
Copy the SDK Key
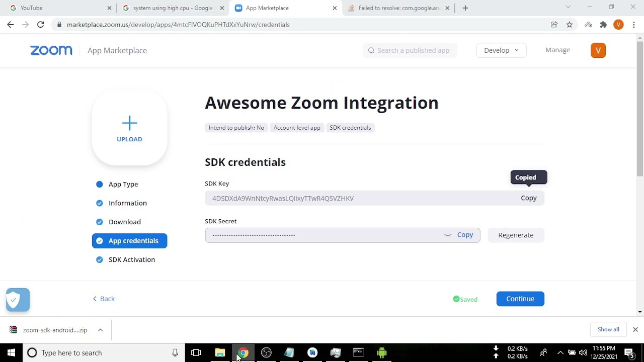[529, 198]
